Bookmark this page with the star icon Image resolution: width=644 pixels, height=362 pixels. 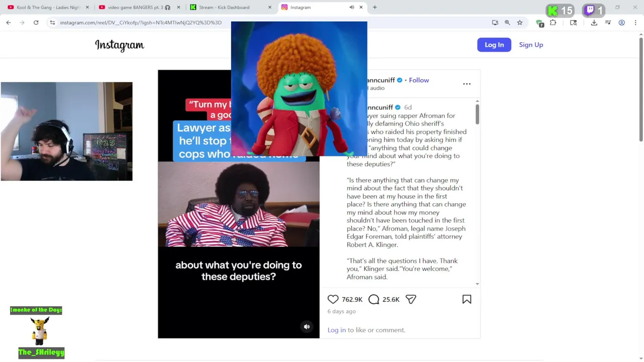520,23
